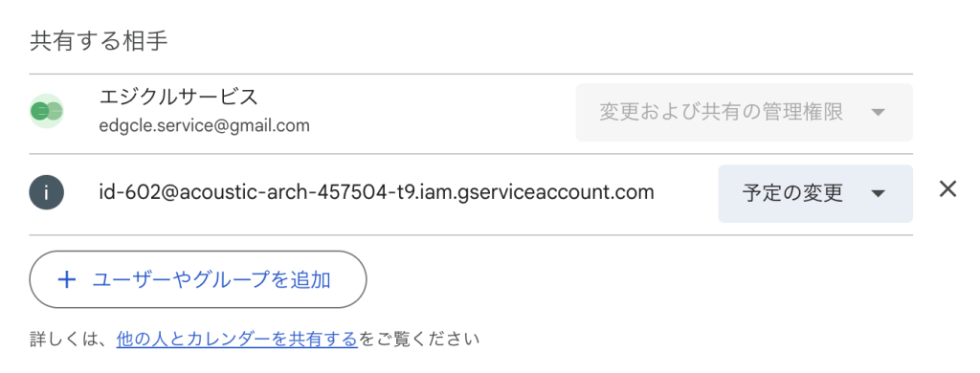The height and width of the screenshot is (373, 980).
Task: Click the エジクルサービス name label
Action: click(178, 97)
